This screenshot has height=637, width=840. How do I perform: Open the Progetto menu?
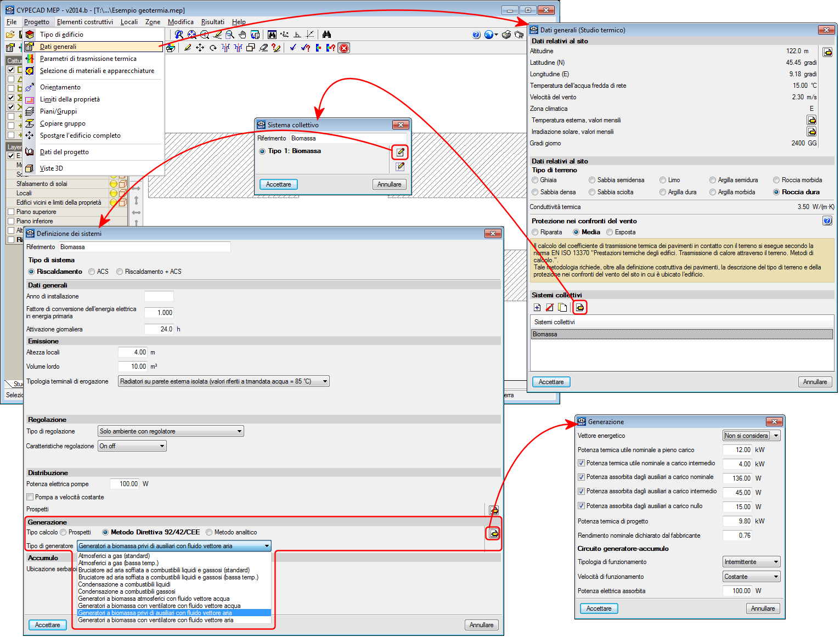point(37,22)
